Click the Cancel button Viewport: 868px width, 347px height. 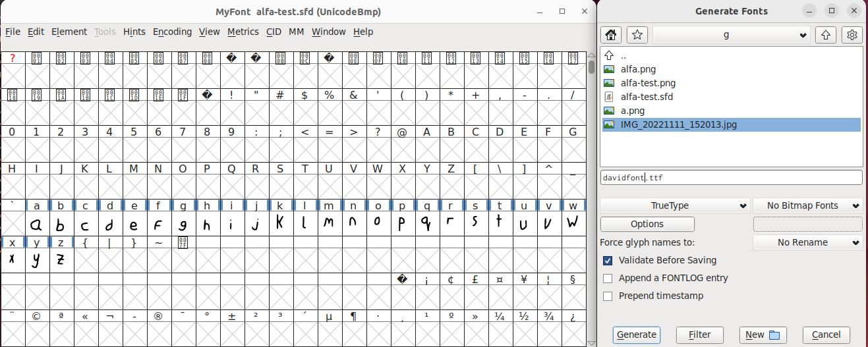click(826, 334)
